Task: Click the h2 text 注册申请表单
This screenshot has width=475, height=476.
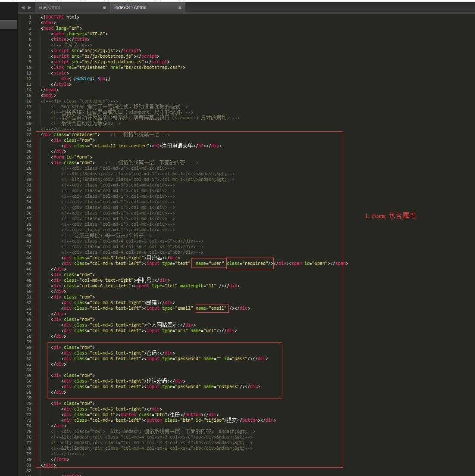Action: pos(178,146)
